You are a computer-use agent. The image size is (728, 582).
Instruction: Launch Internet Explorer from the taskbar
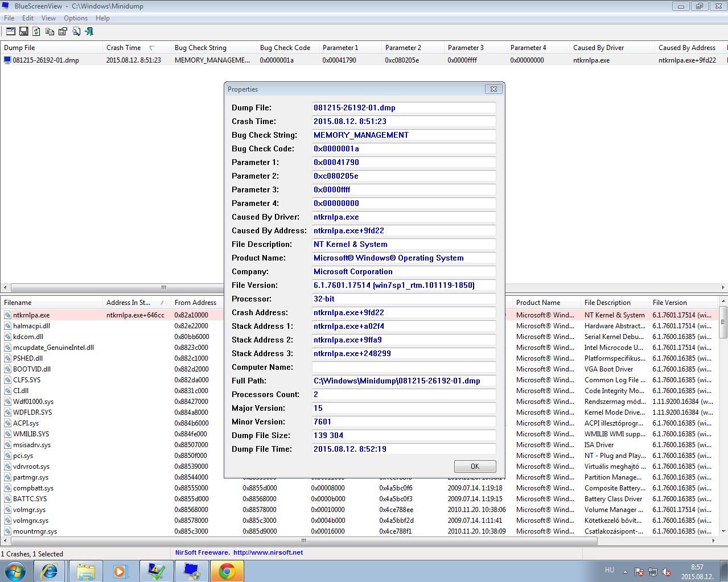pyautogui.click(x=50, y=571)
